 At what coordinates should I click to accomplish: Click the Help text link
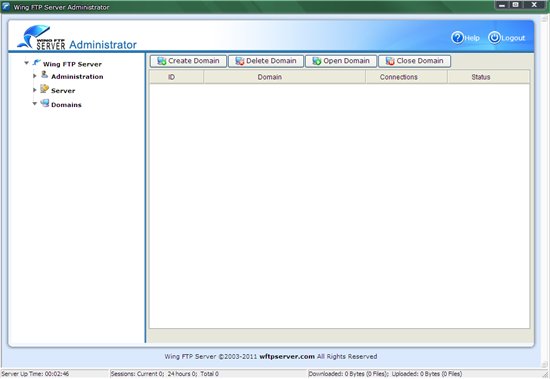472,38
